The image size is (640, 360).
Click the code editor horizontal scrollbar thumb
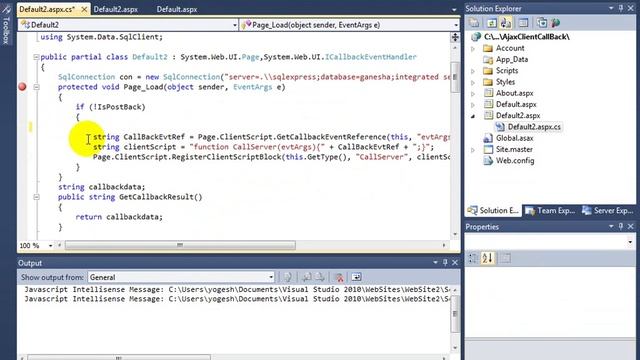point(180,245)
